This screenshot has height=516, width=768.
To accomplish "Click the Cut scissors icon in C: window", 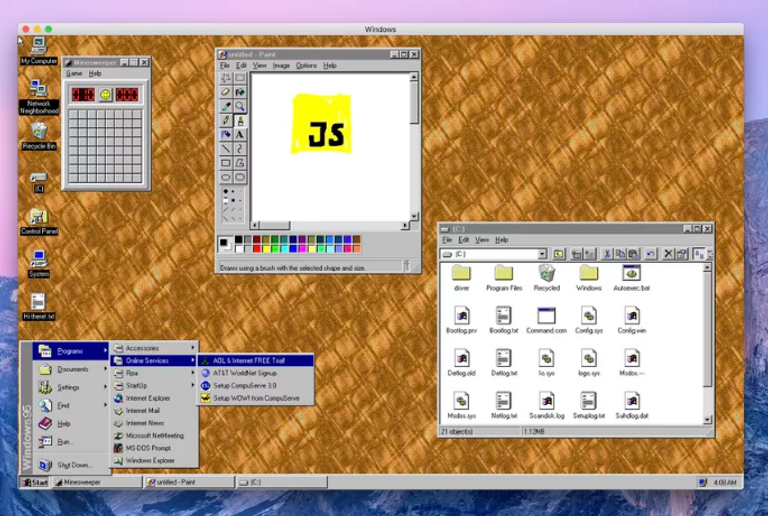I will (608, 254).
